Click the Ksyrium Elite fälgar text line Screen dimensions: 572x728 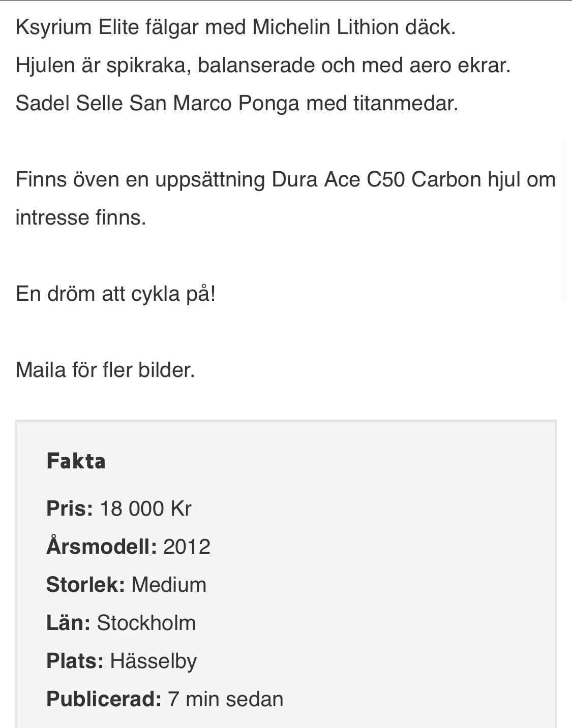pyautogui.click(x=235, y=27)
